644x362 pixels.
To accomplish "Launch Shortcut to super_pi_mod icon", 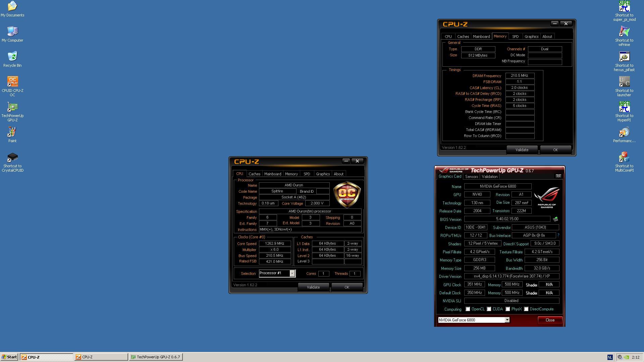I will pyautogui.click(x=624, y=11).
